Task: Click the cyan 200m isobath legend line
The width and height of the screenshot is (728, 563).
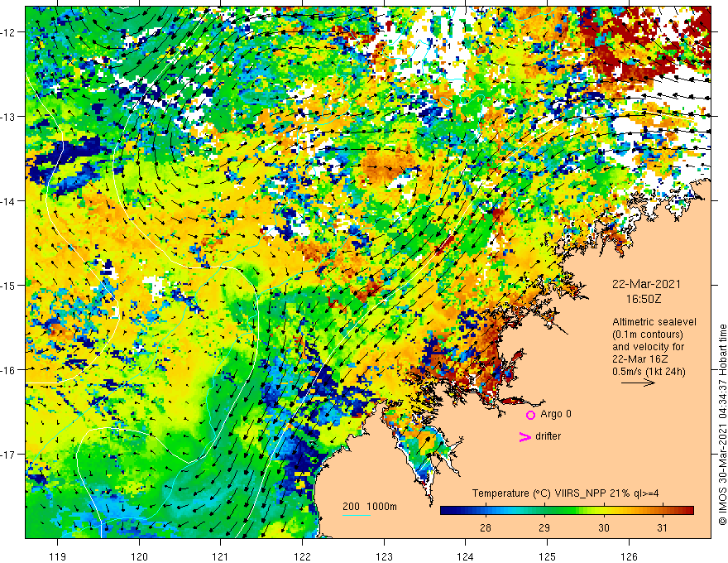Action: tap(356, 515)
